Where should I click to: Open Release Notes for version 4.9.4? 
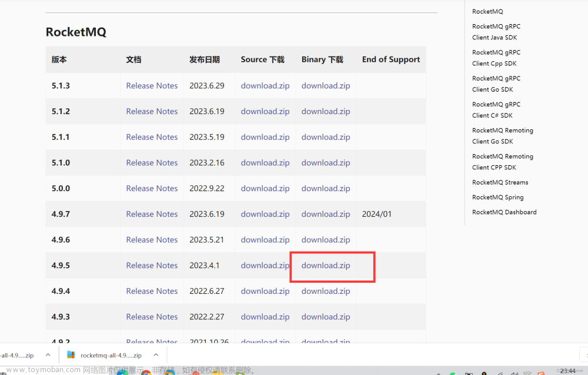coord(152,291)
